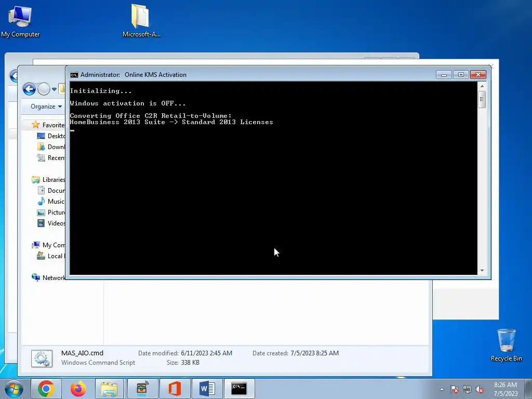
Task: Select Network in navigation pane
Action: tap(48, 277)
